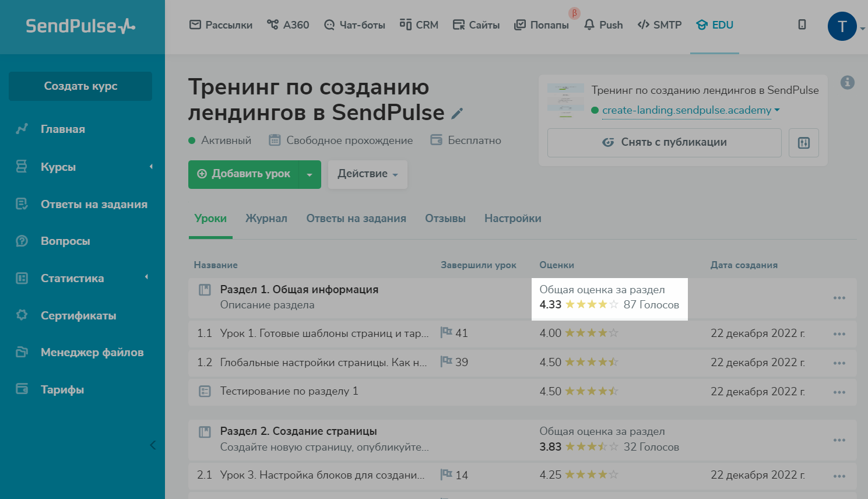Open three-dots menu for Тестирование по разделу 1
Viewport: 868px width, 499px height.
point(839,392)
